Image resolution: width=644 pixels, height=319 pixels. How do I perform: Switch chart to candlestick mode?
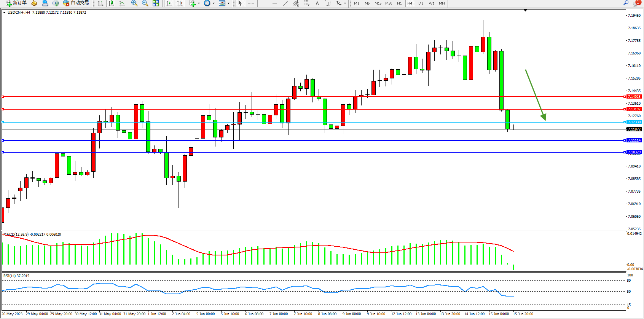pyautogui.click(x=111, y=3)
